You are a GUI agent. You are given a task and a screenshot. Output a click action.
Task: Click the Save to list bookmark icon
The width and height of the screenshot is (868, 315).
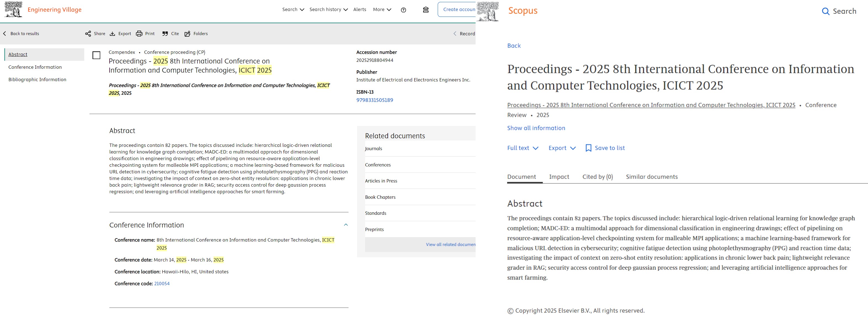[x=588, y=148]
